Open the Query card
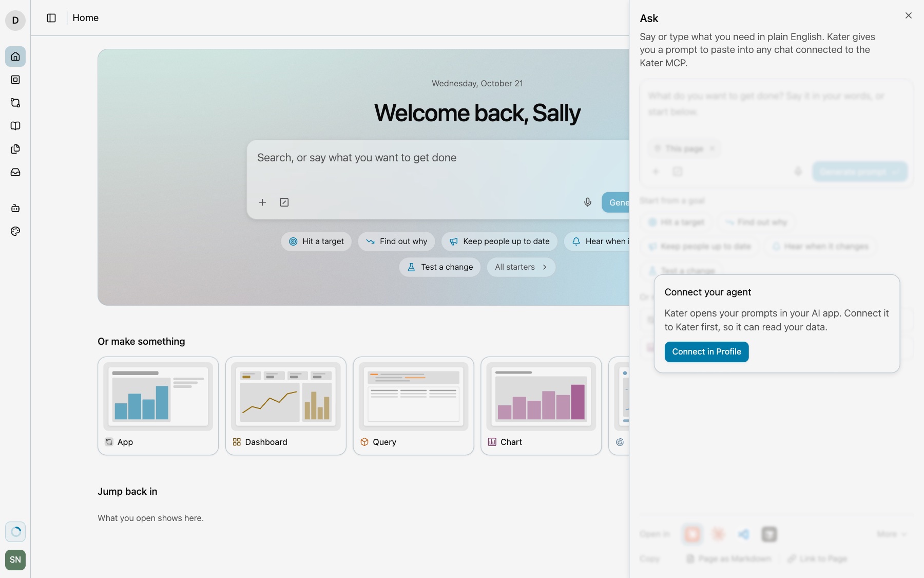Image resolution: width=924 pixels, height=578 pixels. pyautogui.click(x=414, y=406)
